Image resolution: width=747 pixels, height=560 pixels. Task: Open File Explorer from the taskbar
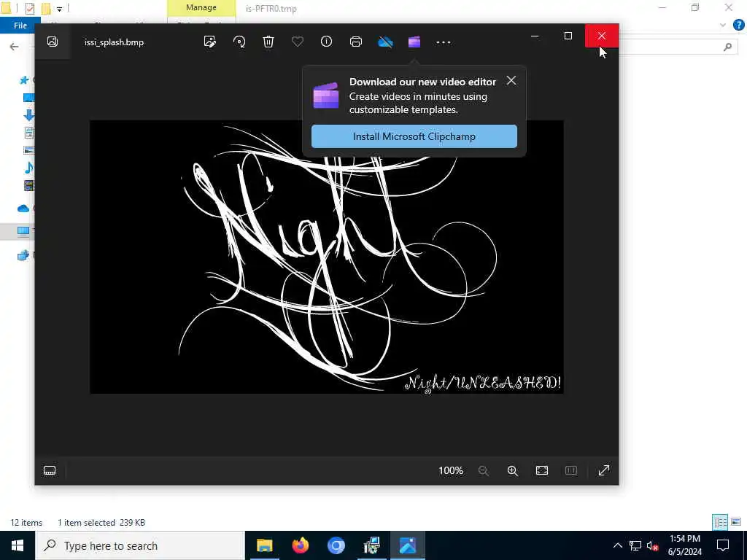point(264,545)
